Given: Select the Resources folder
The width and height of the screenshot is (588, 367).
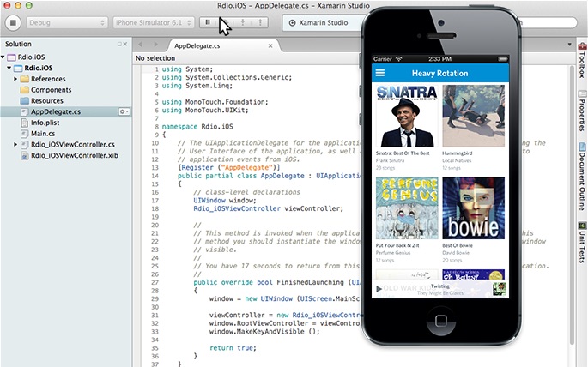Looking at the screenshot, I should tap(47, 100).
